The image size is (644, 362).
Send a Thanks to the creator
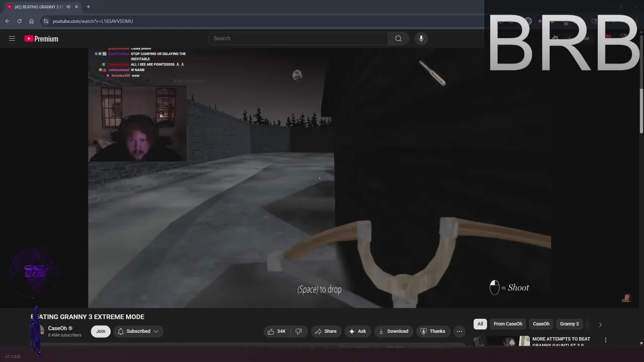point(433,331)
